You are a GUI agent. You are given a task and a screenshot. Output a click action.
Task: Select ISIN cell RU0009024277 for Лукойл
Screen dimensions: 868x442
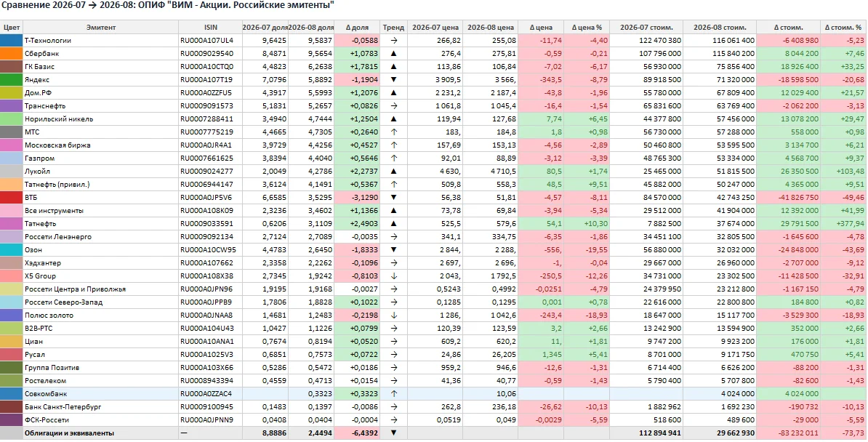coord(210,171)
